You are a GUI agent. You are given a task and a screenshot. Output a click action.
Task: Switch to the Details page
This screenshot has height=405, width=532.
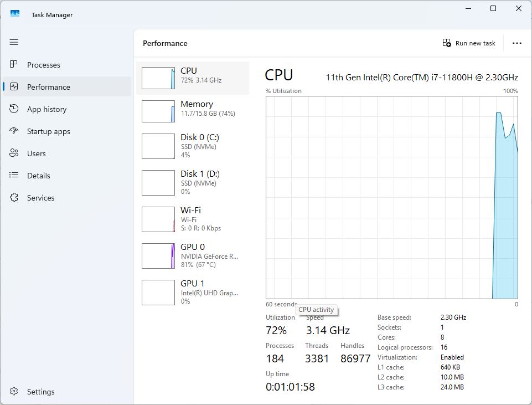click(x=67, y=176)
